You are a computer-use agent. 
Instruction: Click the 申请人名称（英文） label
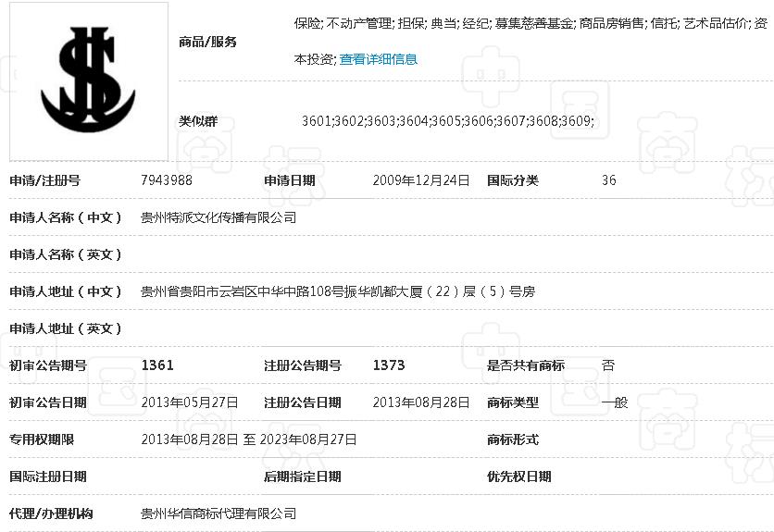pos(65,254)
